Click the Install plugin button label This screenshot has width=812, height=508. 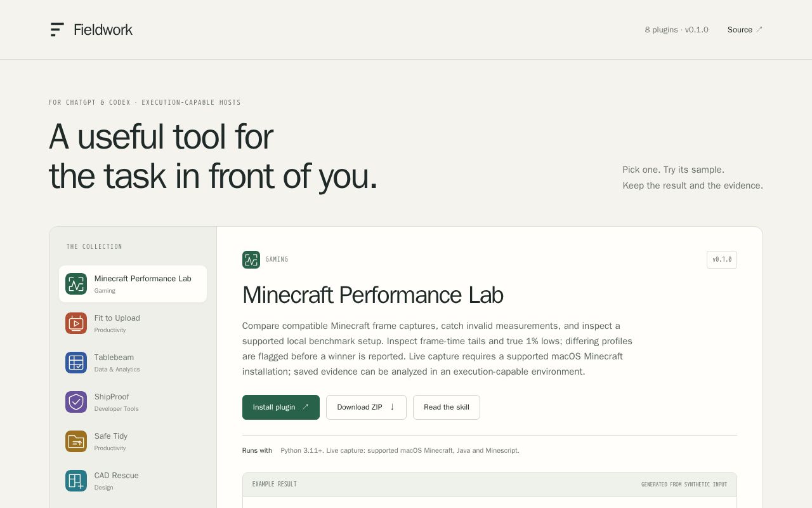[274, 407]
